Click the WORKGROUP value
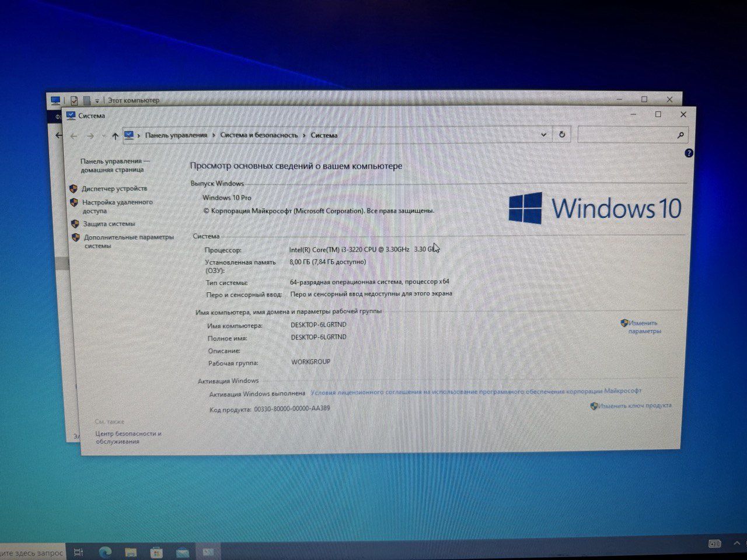 point(311,362)
